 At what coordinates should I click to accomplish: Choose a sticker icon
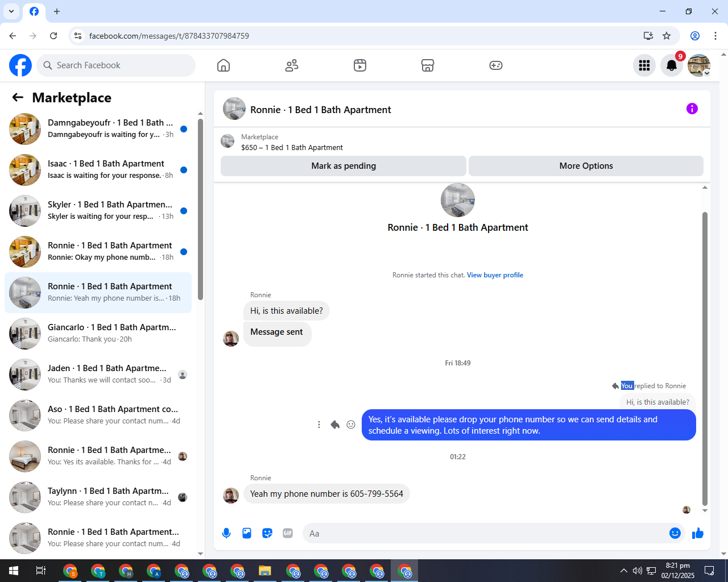267,533
